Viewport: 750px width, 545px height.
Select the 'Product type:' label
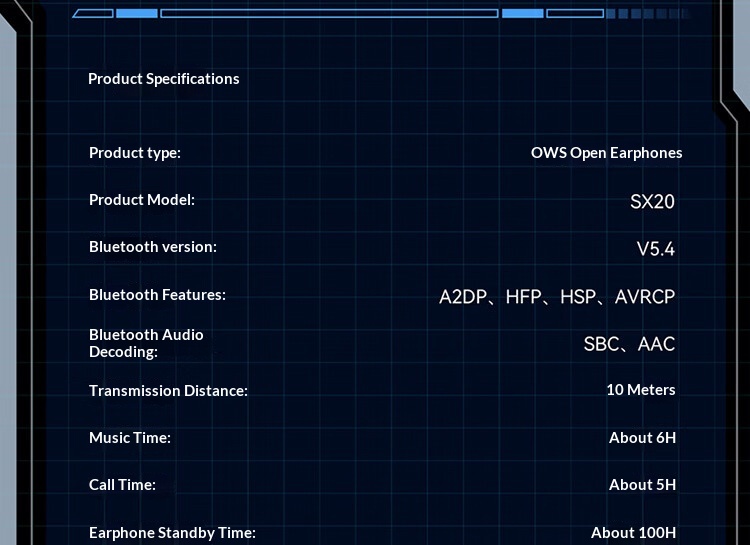click(x=135, y=153)
